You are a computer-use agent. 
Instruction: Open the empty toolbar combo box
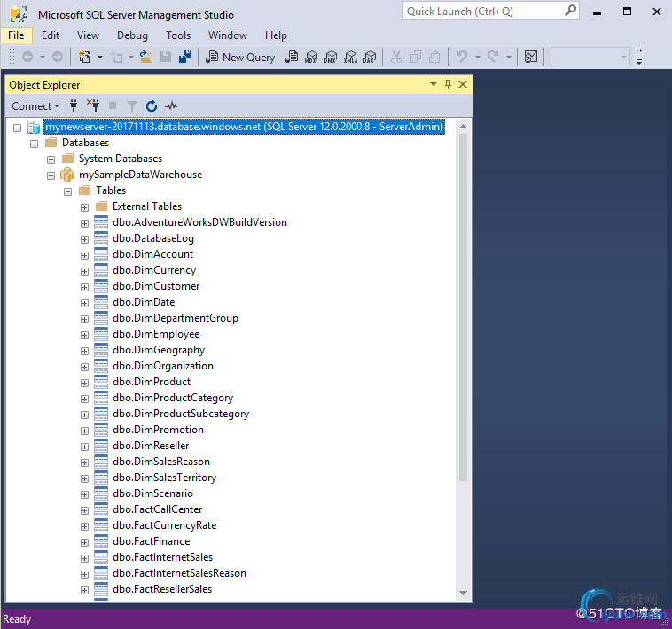pos(590,57)
